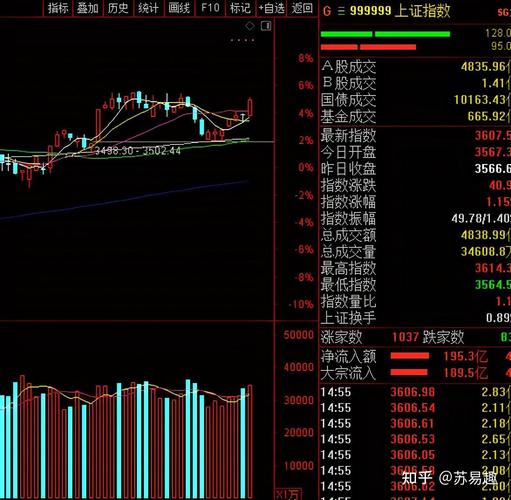511x500 pixels.
Task: Click the red G icon in header
Action: 327,11
